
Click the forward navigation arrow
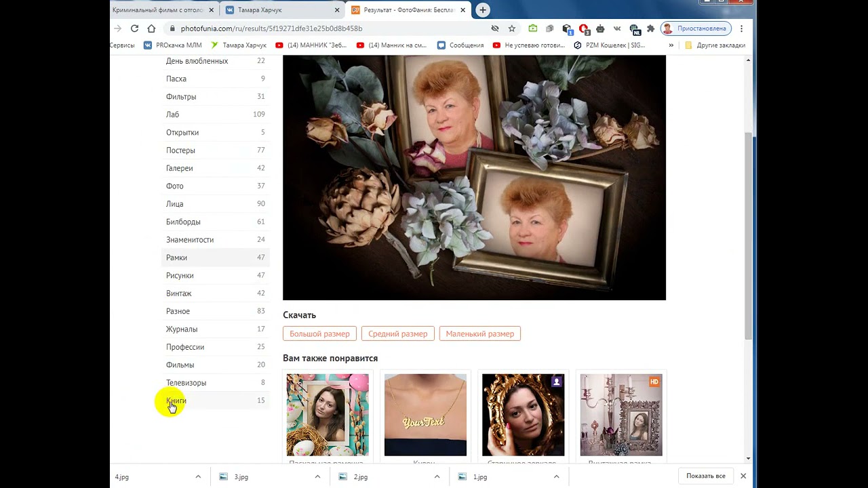(x=117, y=28)
